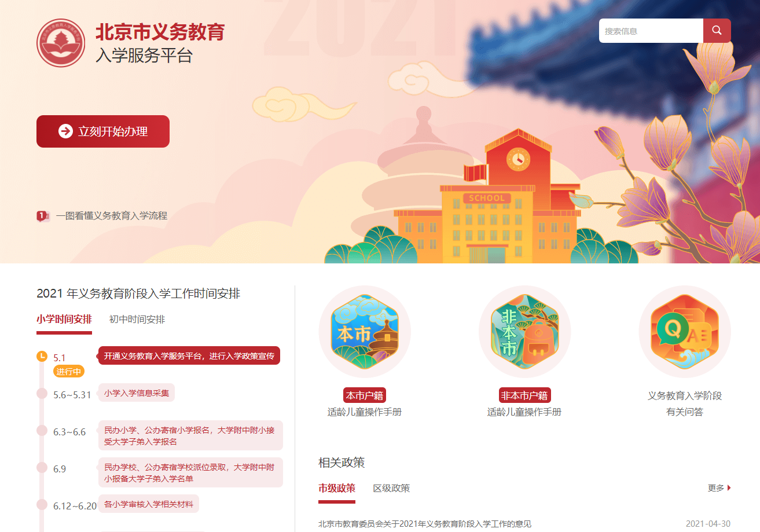Image resolution: width=760 pixels, height=532 pixels.
Task: Open the 非本市 hexagon icon
Action: (x=524, y=332)
